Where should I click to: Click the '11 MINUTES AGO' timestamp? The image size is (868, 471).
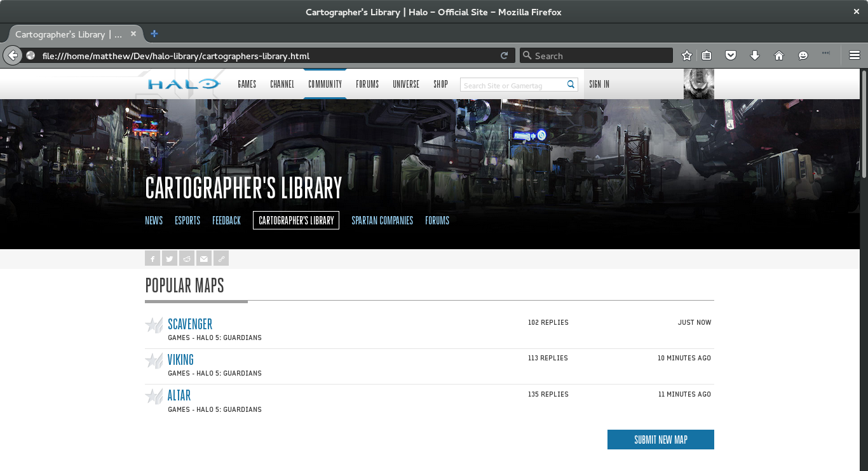(685, 394)
